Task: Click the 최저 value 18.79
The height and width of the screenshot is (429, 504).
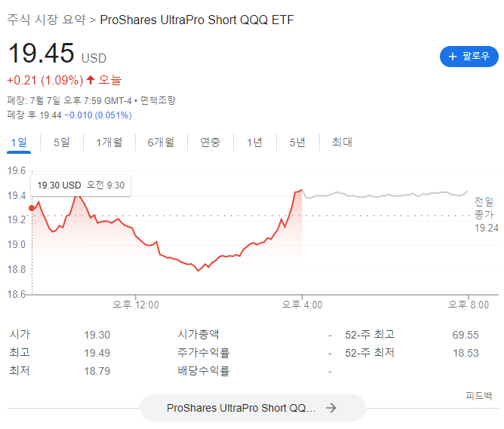Action: click(97, 371)
